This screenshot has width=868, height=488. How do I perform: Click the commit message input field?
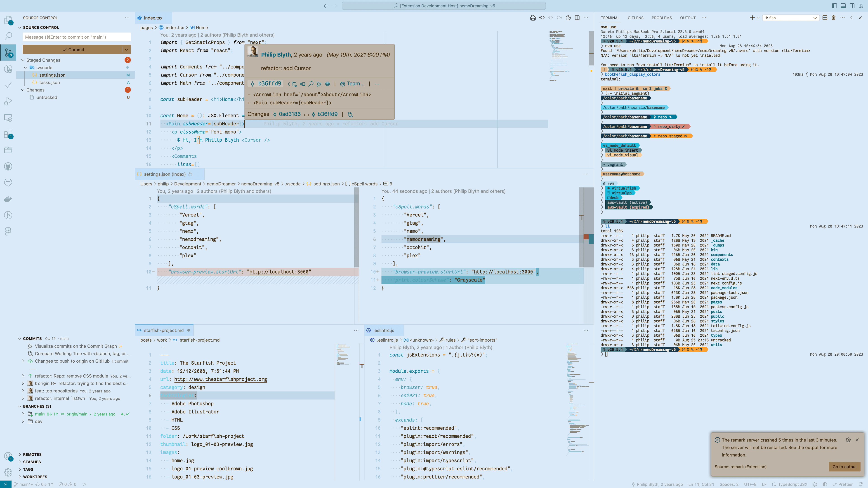pyautogui.click(x=76, y=37)
